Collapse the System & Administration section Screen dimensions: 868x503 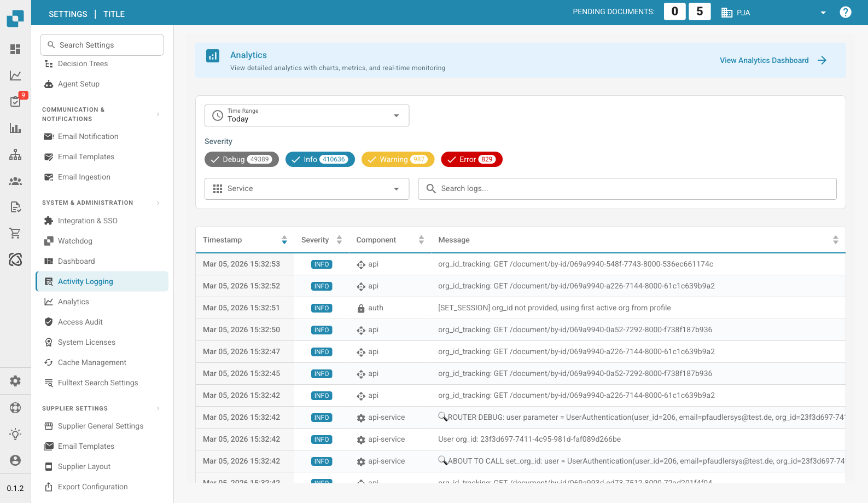(x=158, y=203)
